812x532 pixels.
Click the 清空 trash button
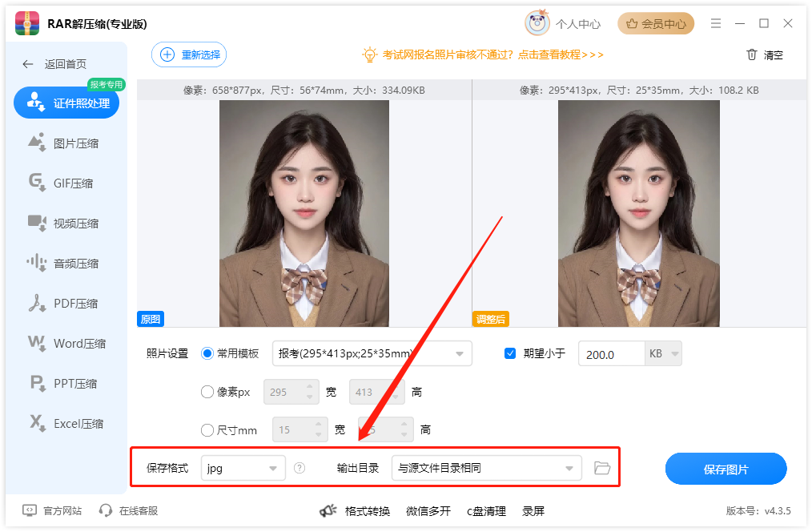point(765,54)
